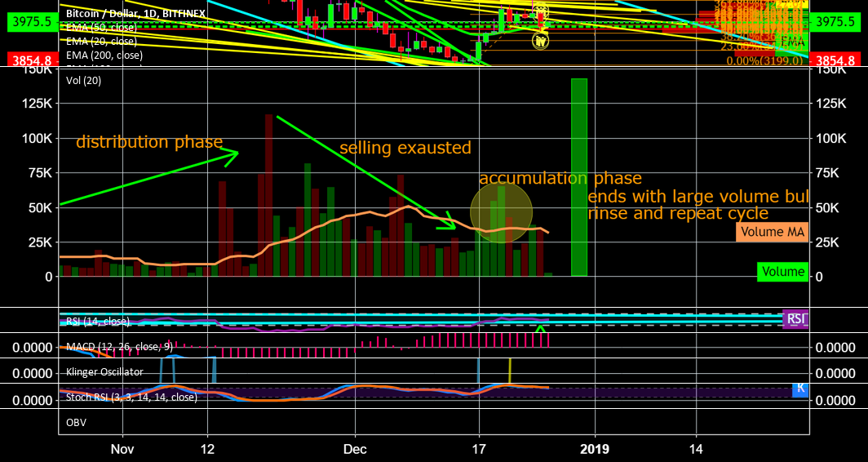
Task: Click the 12 date label on time axis
Action: [207, 447]
